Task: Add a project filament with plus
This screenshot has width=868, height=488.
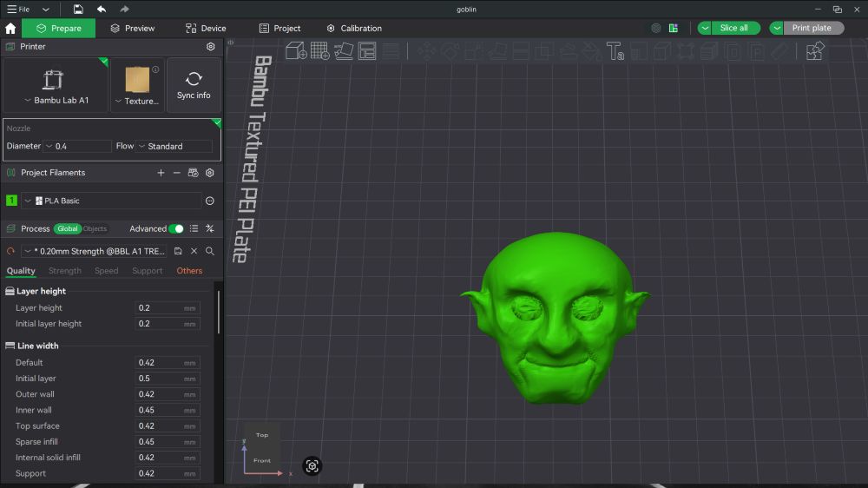Action: click(161, 173)
